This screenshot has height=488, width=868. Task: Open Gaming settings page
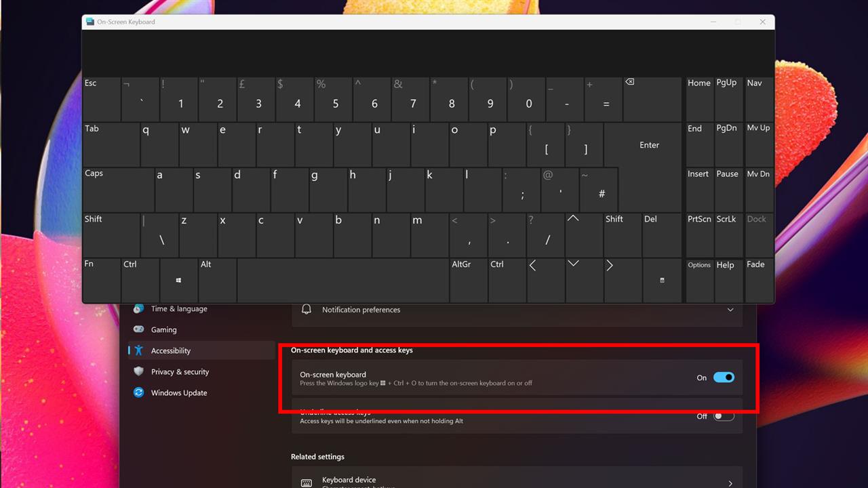(163, 329)
